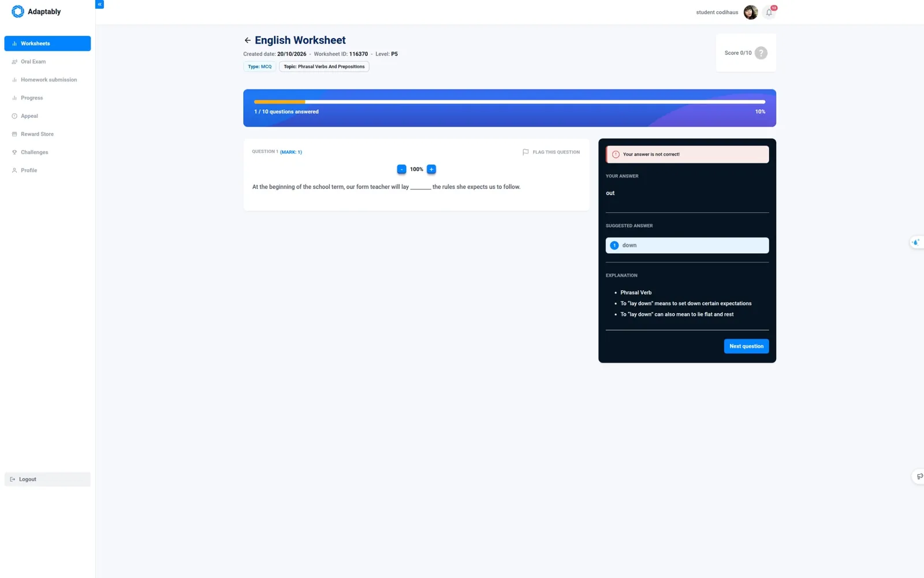Click the Adaptably logo icon
924x578 pixels.
pos(18,12)
